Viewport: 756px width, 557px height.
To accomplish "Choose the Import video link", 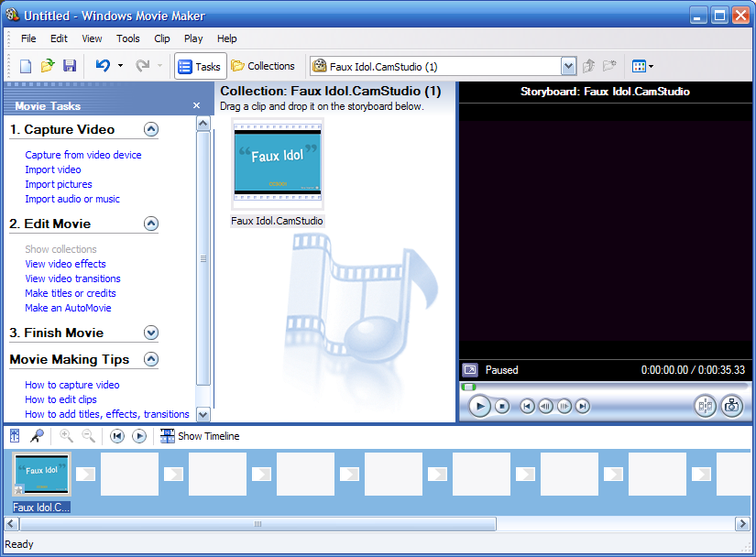I will 53,169.
